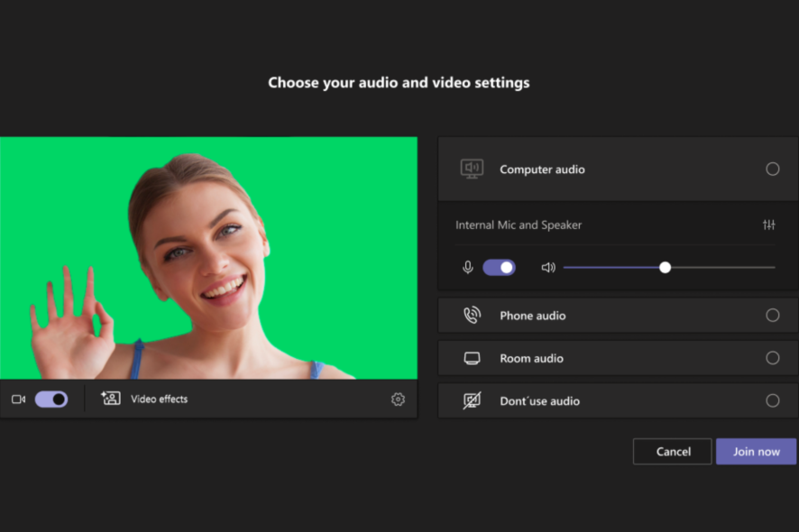Screen dimensions: 799x532
Task: Click the Phone audio handset icon
Action: tap(473, 315)
